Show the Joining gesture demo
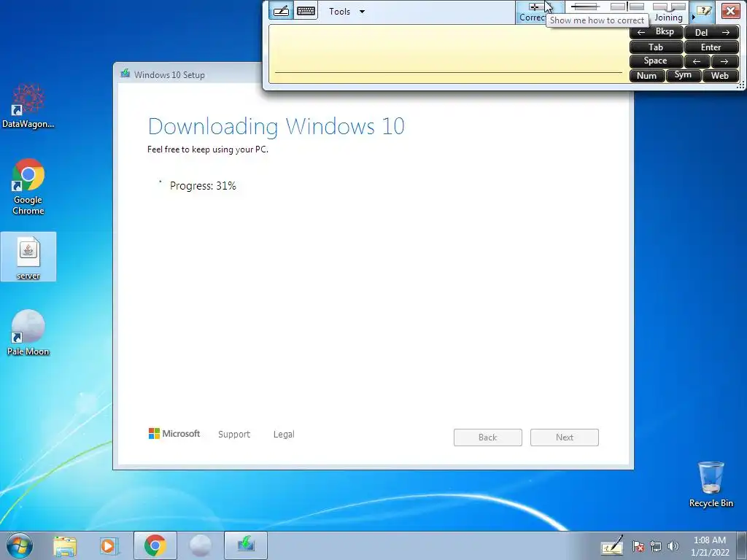Screen dimensions: 747x560 click(669, 12)
